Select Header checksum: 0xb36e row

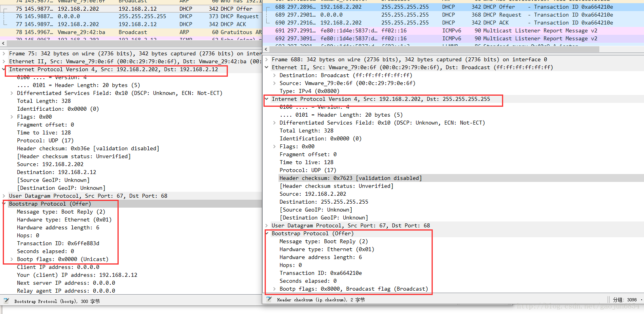[88, 148]
